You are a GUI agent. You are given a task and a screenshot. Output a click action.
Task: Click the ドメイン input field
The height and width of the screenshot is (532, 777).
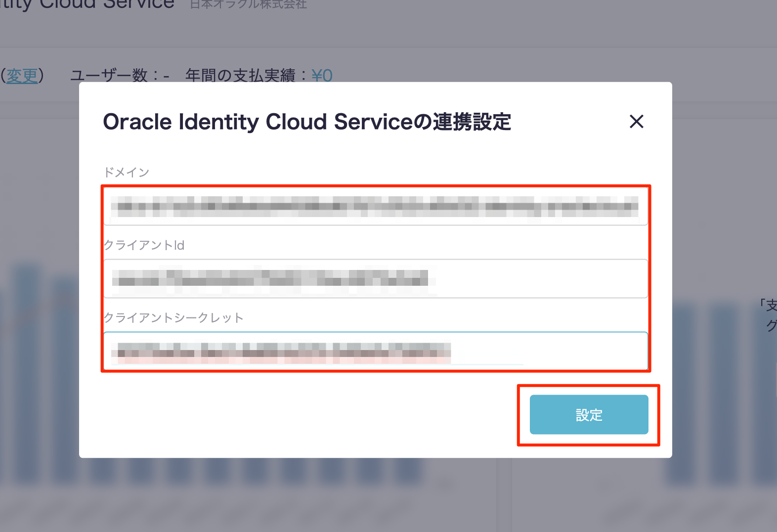coord(376,207)
